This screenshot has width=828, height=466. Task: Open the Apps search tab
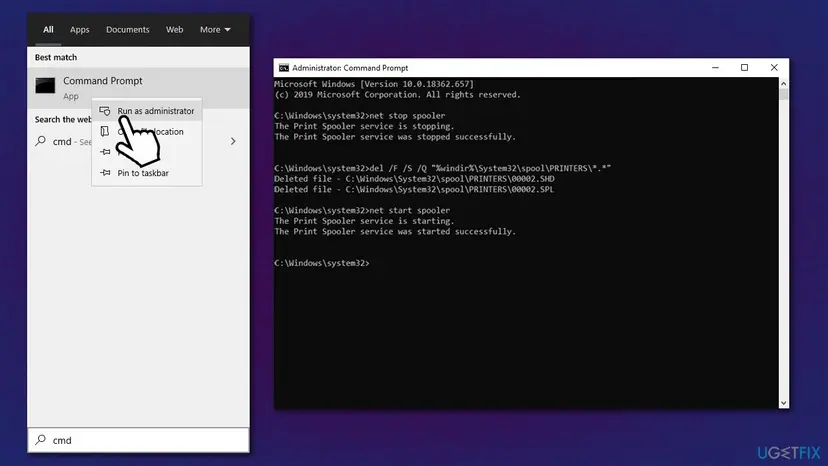point(80,30)
